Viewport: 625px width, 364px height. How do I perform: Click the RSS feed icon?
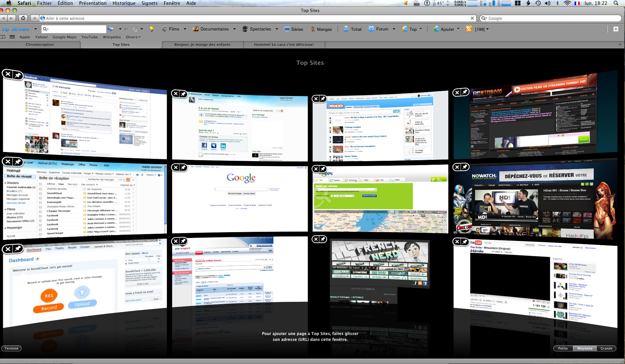[469, 29]
